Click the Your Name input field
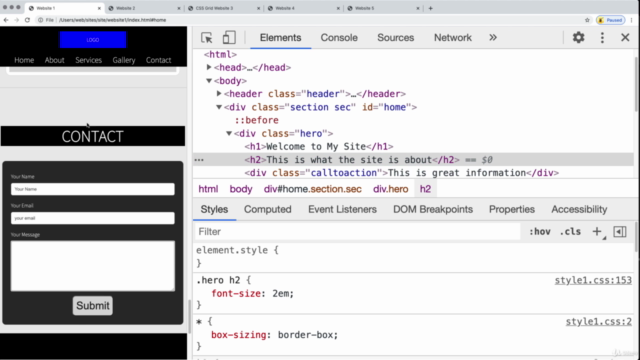 click(x=93, y=189)
